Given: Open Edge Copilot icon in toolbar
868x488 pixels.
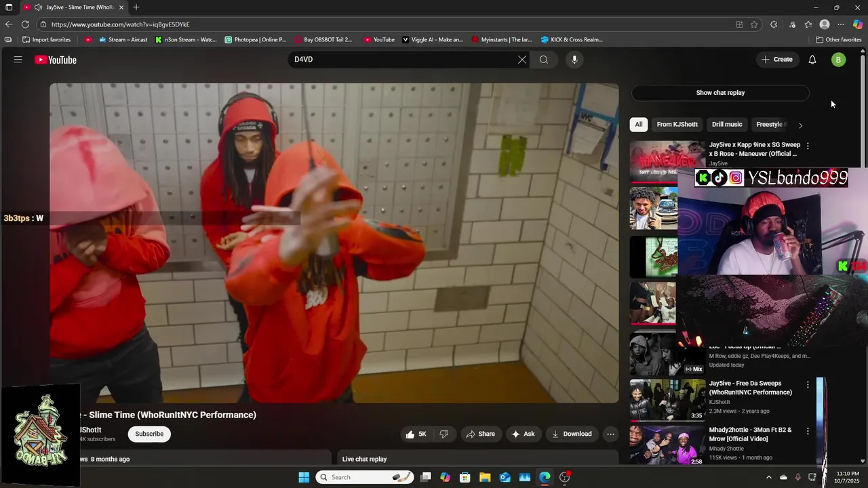Looking at the screenshot, I should click(858, 24).
